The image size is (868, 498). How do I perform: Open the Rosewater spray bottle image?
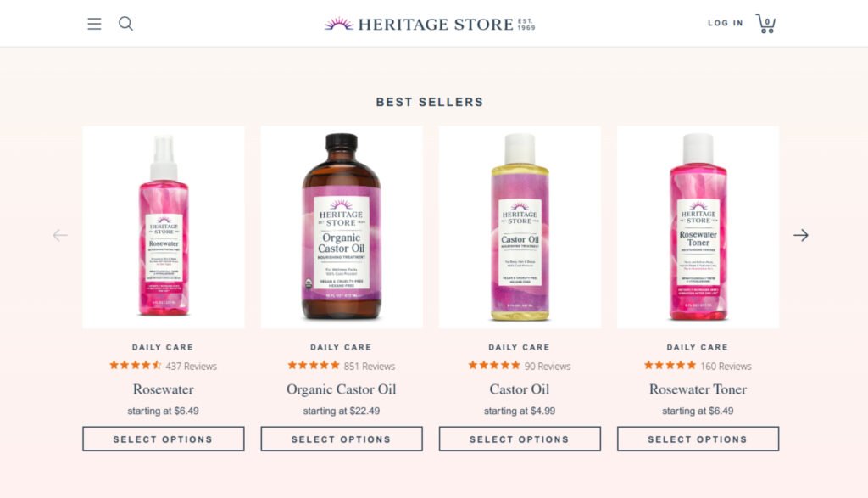tap(163, 227)
